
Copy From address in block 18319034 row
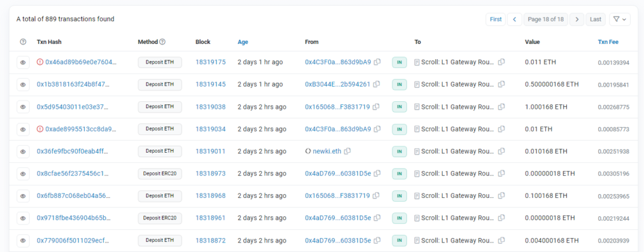[x=377, y=129]
